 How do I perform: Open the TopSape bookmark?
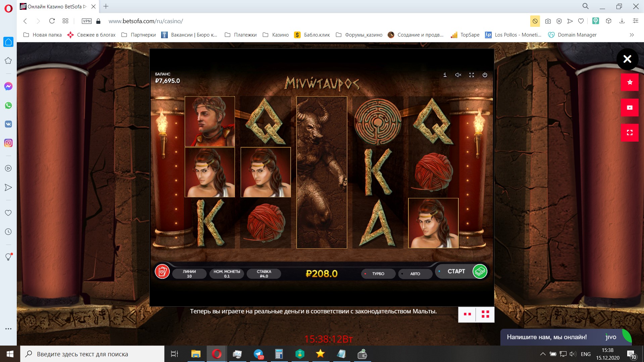(465, 35)
